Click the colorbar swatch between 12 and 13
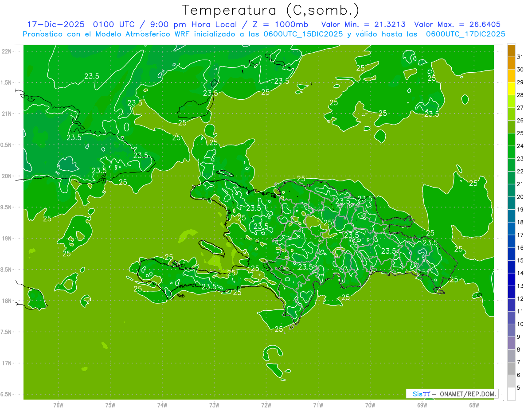The height and width of the screenshot is (411, 532). 511,292
